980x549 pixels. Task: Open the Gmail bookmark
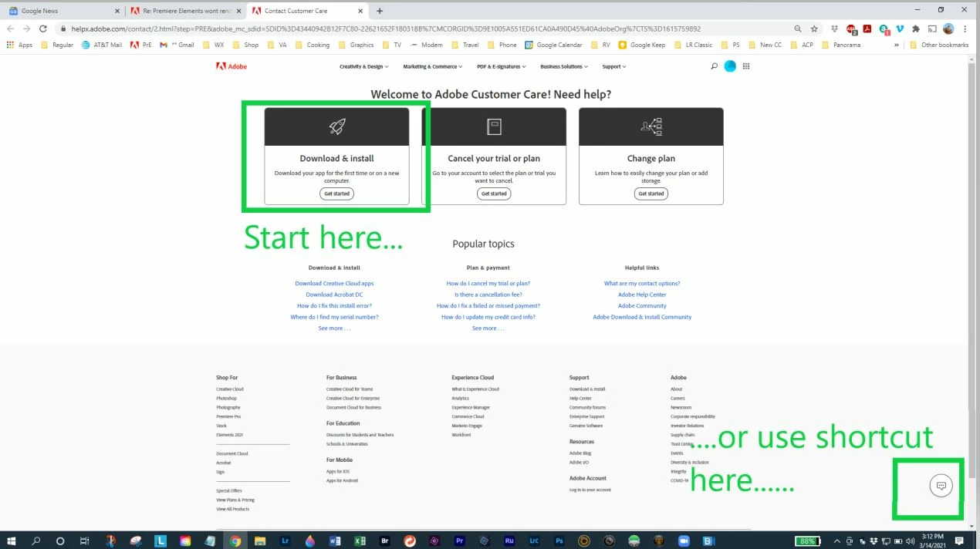pyautogui.click(x=177, y=45)
